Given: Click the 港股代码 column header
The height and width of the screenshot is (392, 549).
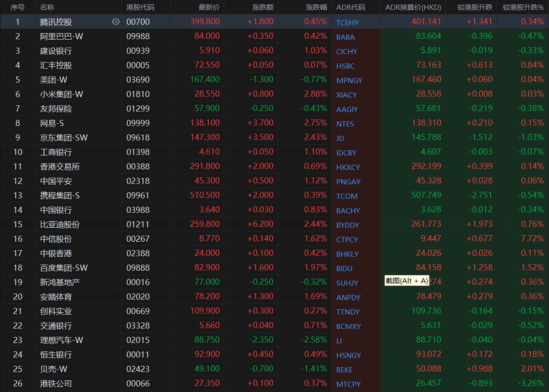Looking at the screenshot, I should click(140, 7).
